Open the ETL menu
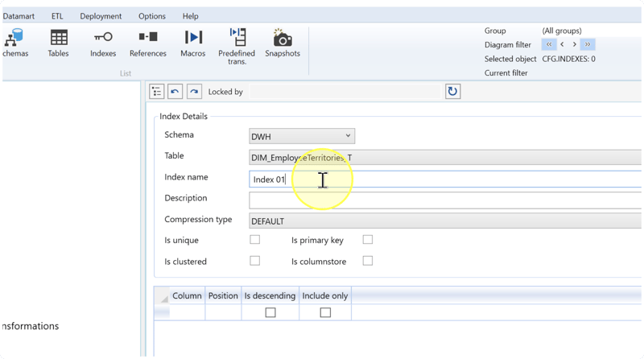This screenshot has height=359, width=644. 57,16
